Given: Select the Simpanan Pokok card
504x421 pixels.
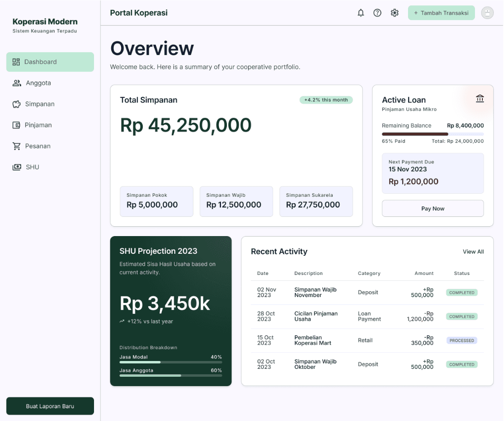Looking at the screenshot, I should click(157, 201).
